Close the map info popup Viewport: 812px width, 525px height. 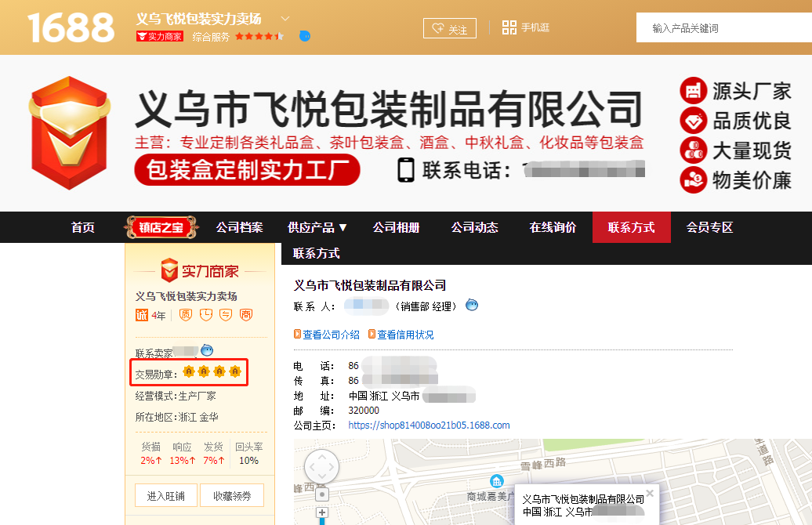pyautogui.click(x=650, y=494)
